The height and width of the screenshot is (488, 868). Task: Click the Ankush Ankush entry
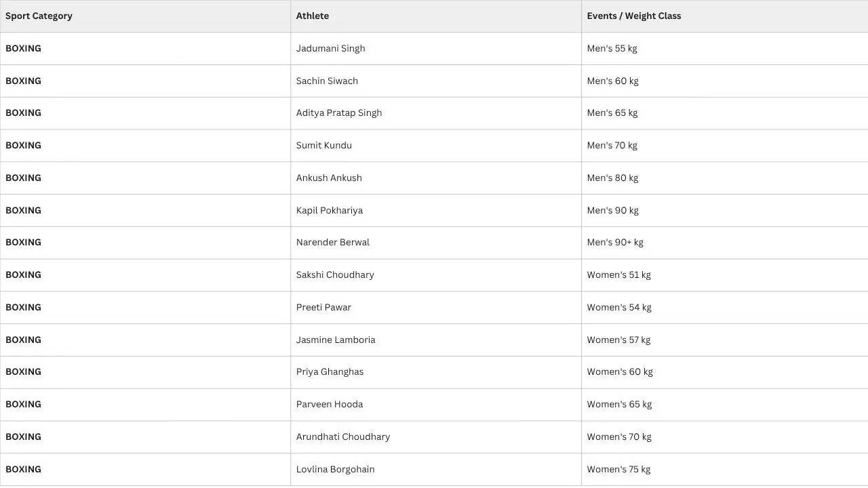coord(329,178)
